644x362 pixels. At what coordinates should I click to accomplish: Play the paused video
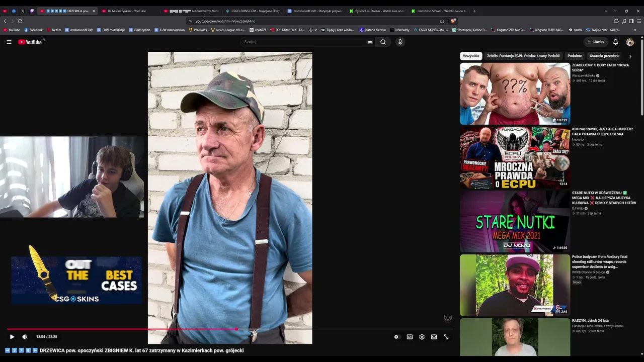pos(12,337)
